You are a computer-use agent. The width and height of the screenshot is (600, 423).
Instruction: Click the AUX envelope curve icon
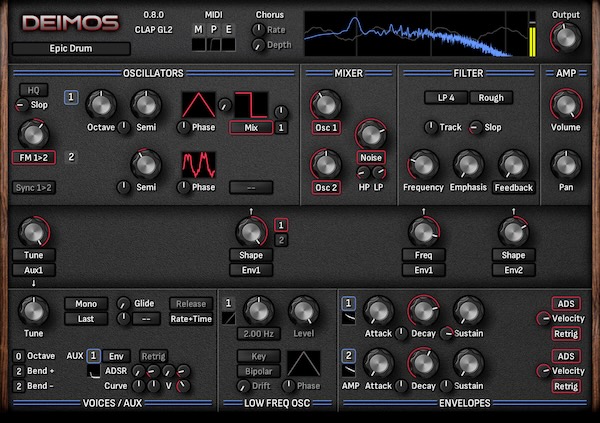[93, 371]
